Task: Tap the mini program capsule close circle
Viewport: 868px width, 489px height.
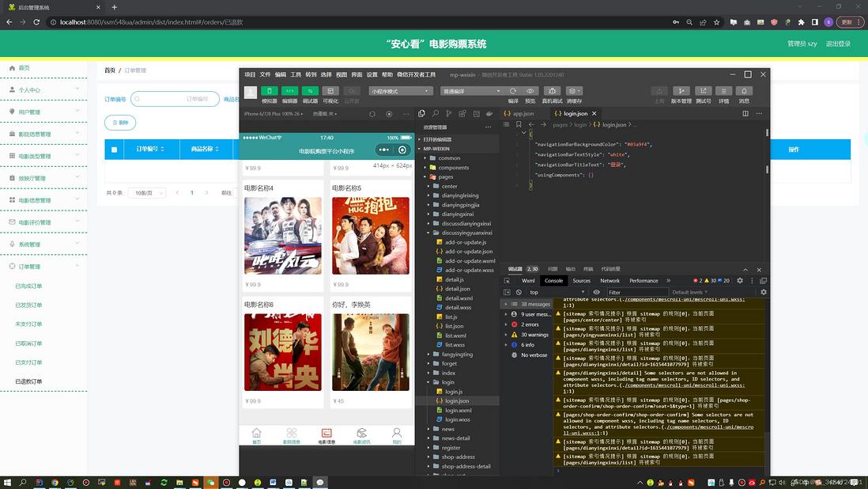Action: click(x=402, y=150)
